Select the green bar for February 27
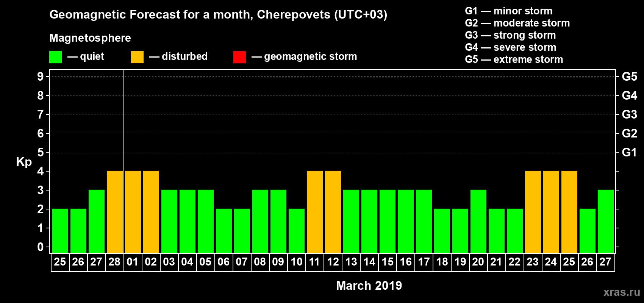Screen dimensions: 644x303 tap(97, 221)
